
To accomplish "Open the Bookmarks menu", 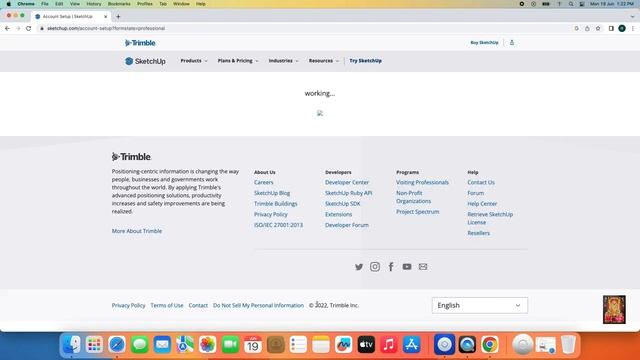I will click(x=119, y=4).
